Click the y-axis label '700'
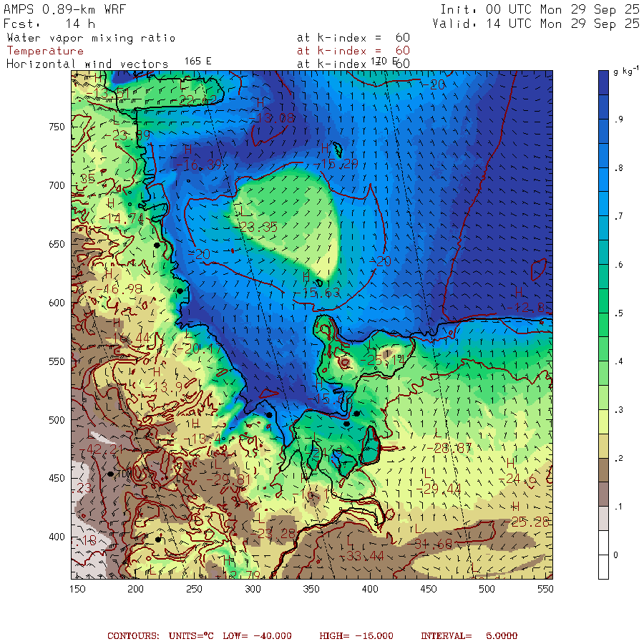This screenshot has height=644, width=644. (x=57, y=185)
